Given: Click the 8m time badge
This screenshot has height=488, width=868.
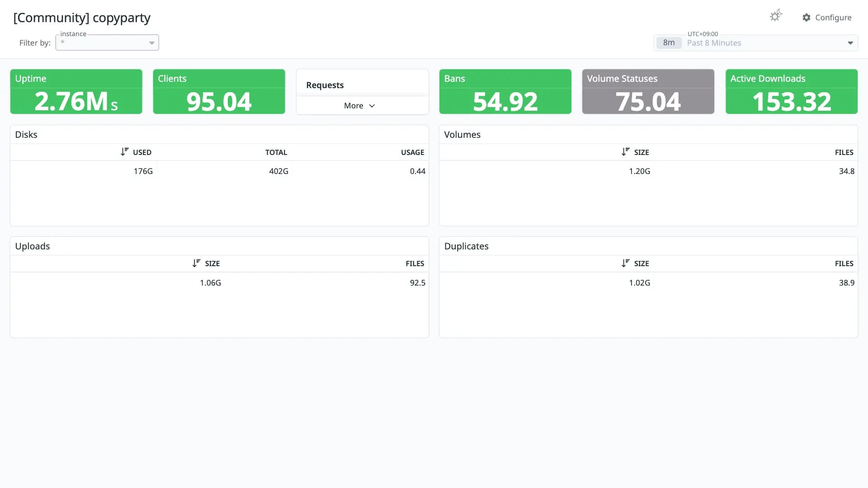Looking at the screenshot, I should pyautogui.click(x=669, y=43).
